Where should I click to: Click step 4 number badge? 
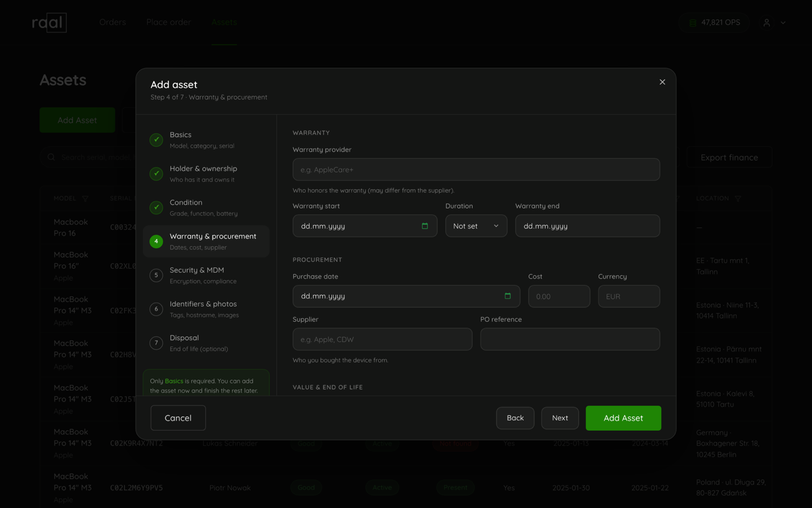(x=156, y=241)
